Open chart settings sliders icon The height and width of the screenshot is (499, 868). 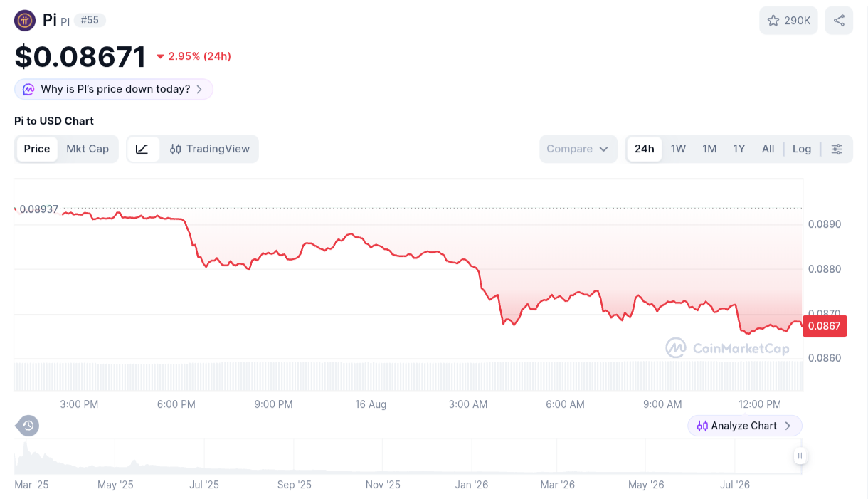click(x=837, y=149)
